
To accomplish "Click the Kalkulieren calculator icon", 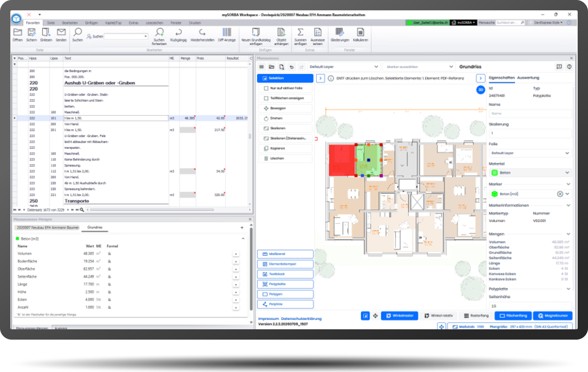I will (x=361, y=32).
